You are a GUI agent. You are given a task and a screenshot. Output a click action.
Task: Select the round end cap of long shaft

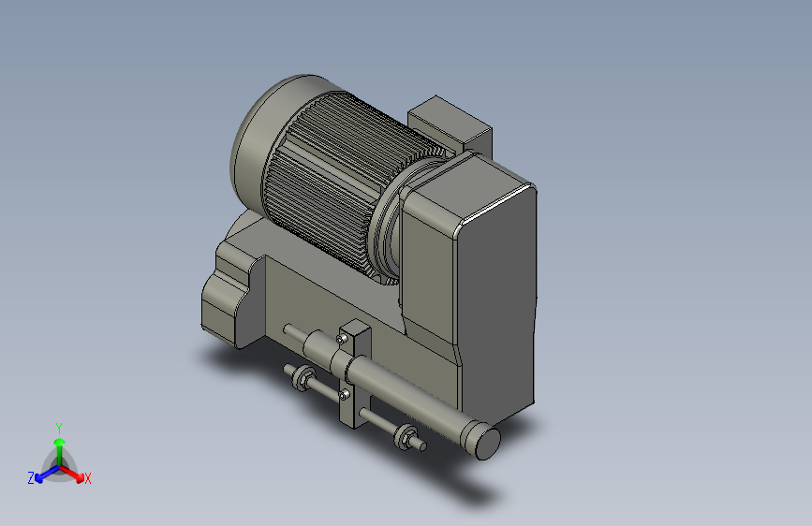(x=487, y=442)
